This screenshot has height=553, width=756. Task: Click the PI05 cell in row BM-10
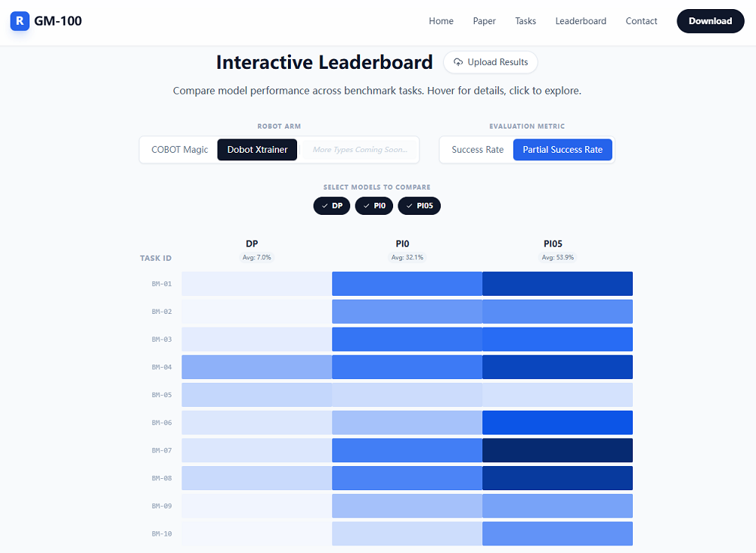point(557,533)
